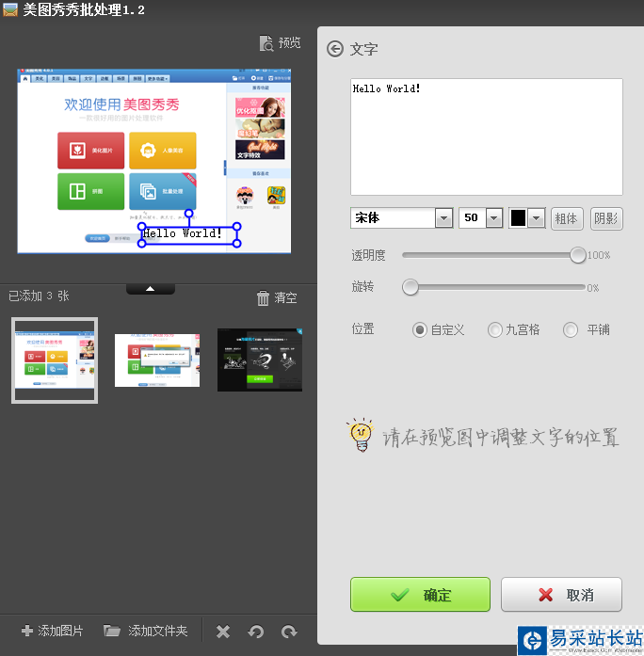Click 添加图片 to add images
This screenshot has width=644, height=656.
53,631
